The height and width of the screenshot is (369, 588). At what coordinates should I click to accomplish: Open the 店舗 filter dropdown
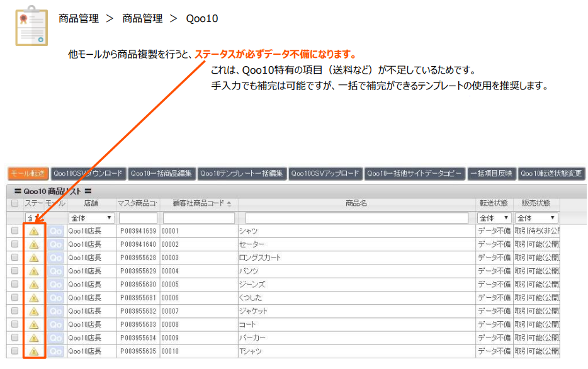(91, 218)
